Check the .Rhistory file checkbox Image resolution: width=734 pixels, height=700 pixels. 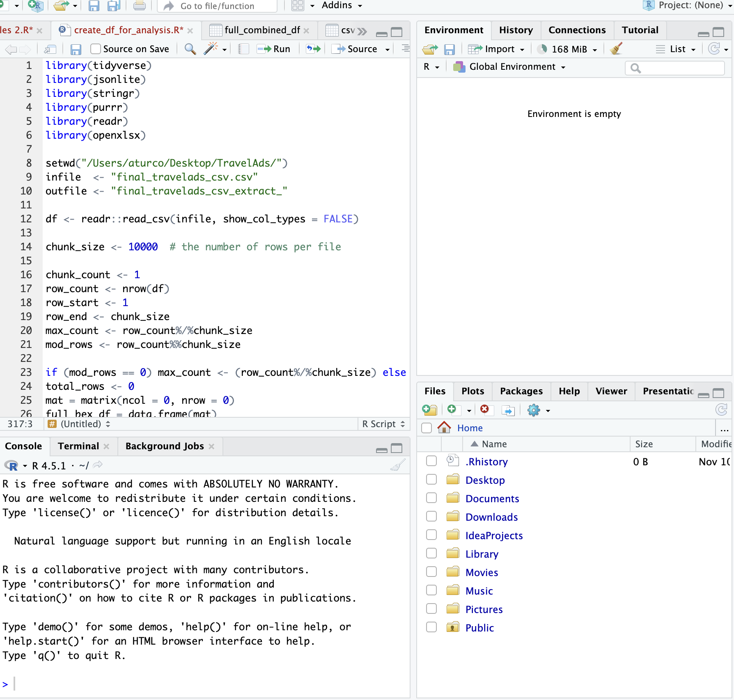point(431,461)
